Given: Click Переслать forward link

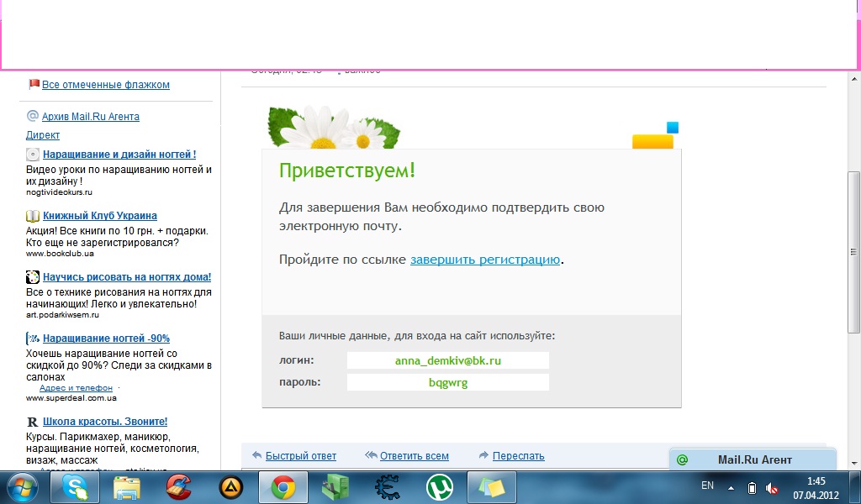Looking at the screenshot, I should pos(518,456).
